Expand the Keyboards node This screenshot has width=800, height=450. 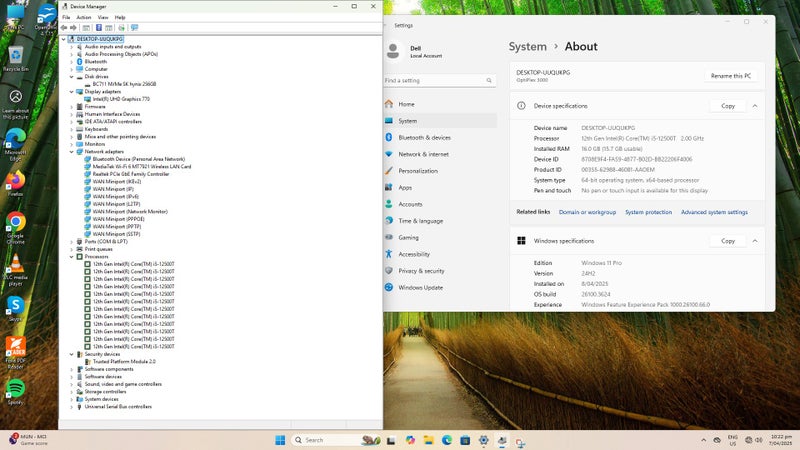click(x=71, y=129)
